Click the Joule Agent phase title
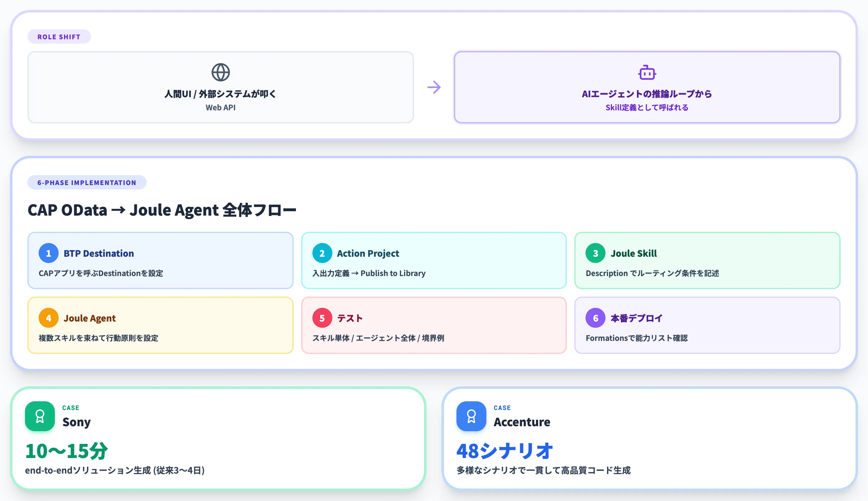This screenshot has width=868, height=501. coord(89,318)
